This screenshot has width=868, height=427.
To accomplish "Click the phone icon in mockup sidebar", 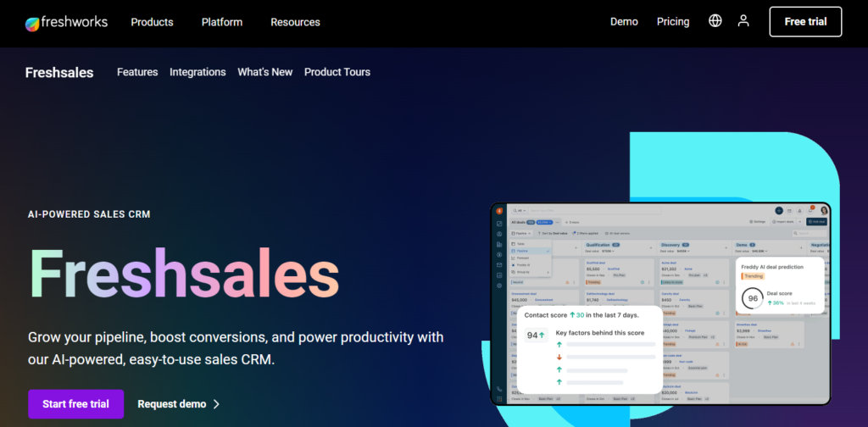I will 499,389.
